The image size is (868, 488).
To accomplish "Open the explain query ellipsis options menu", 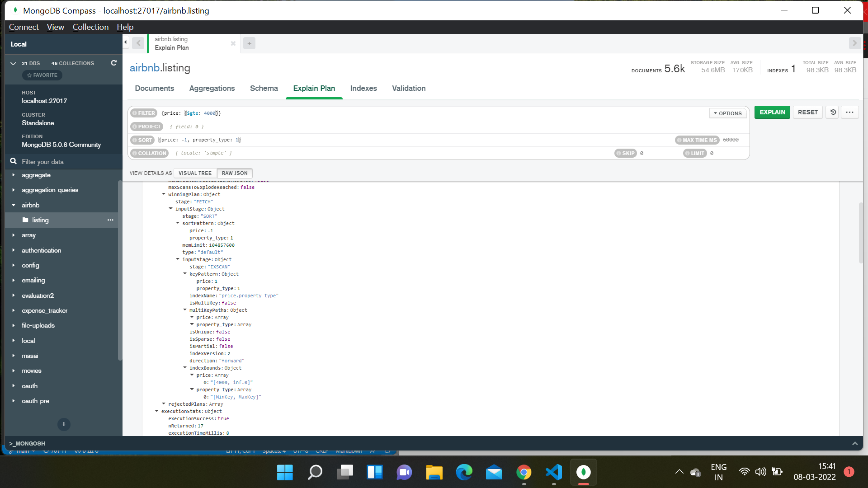I will pyautogui.click(x=849, y=112).
